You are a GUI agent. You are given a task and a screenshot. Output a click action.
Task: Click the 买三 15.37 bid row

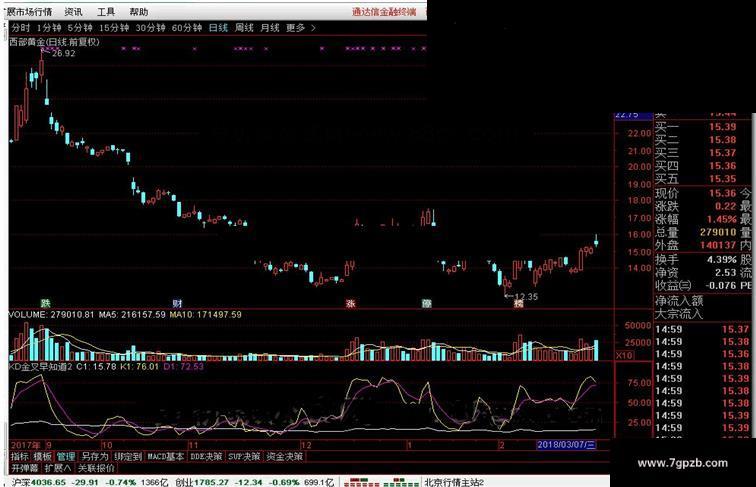695,153
